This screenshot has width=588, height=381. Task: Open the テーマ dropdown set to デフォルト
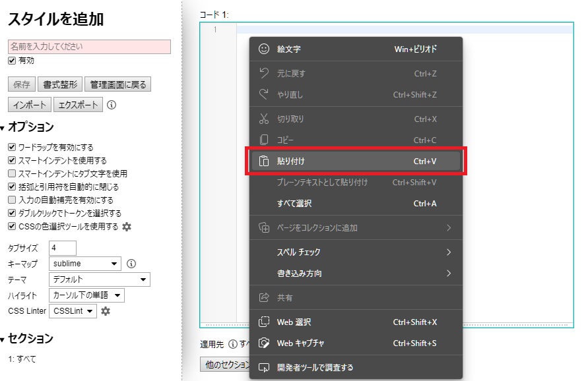point(99,279)
